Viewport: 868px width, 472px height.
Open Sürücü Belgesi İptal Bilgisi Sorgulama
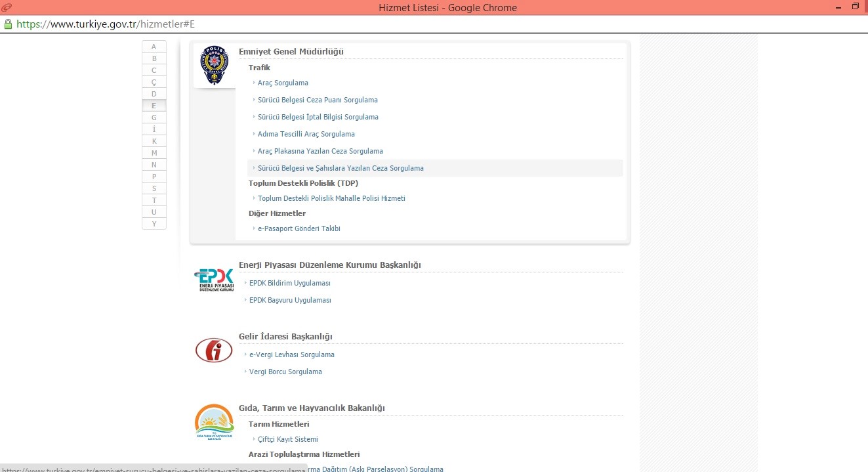coord(318,117)
